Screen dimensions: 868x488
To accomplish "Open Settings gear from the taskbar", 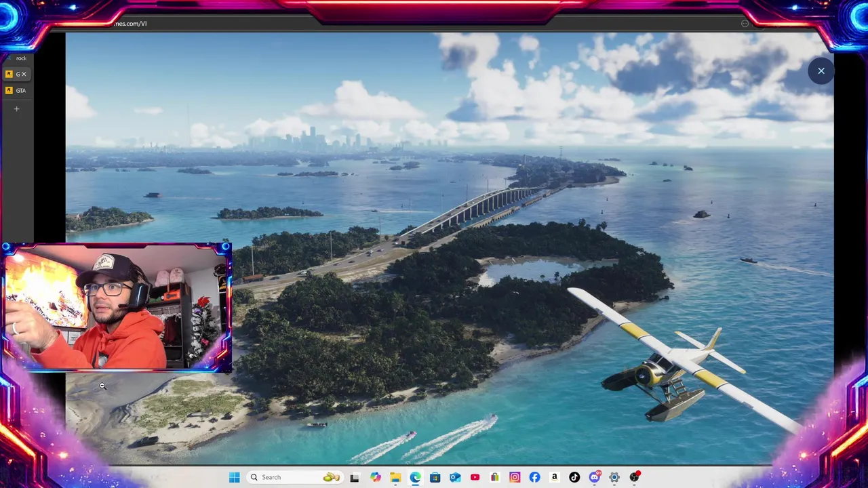I will click(x=614, y=477).
